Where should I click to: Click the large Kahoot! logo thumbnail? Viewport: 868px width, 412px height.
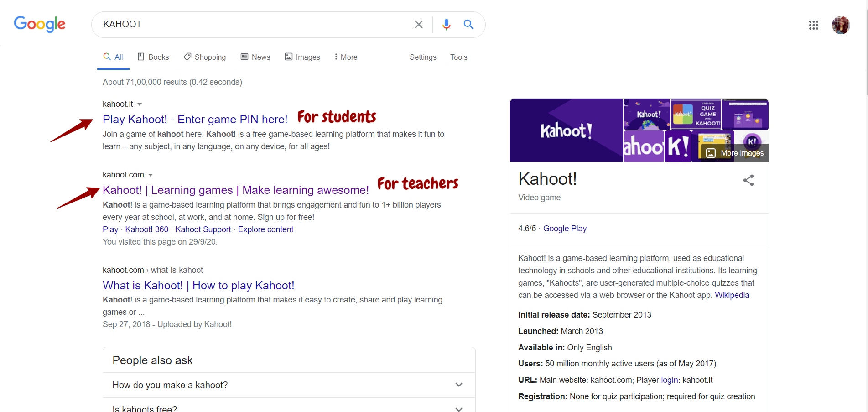(566, 130)
